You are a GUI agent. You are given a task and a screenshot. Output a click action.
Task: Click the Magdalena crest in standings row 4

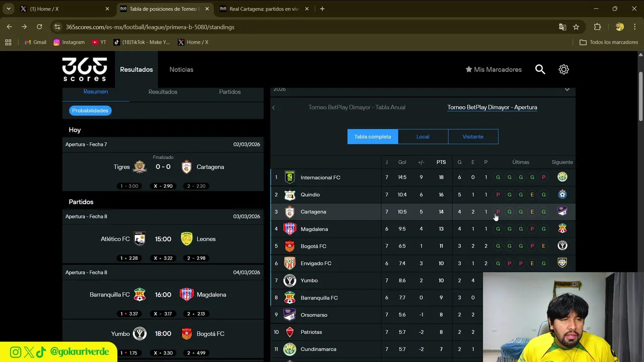pyautogui.click(x=290, y=229)
